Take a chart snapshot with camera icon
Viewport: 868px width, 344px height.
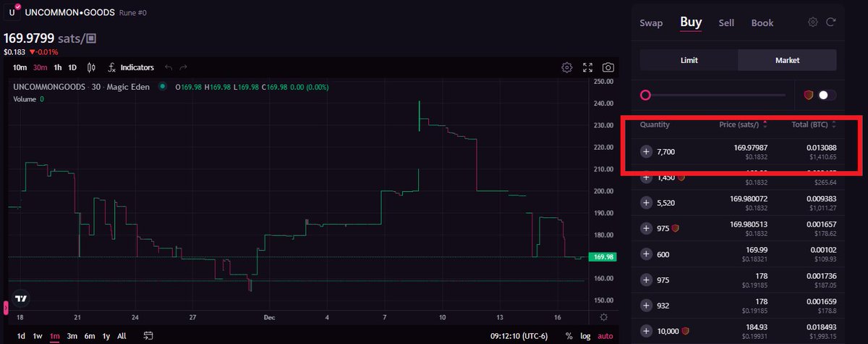[608, 67]
